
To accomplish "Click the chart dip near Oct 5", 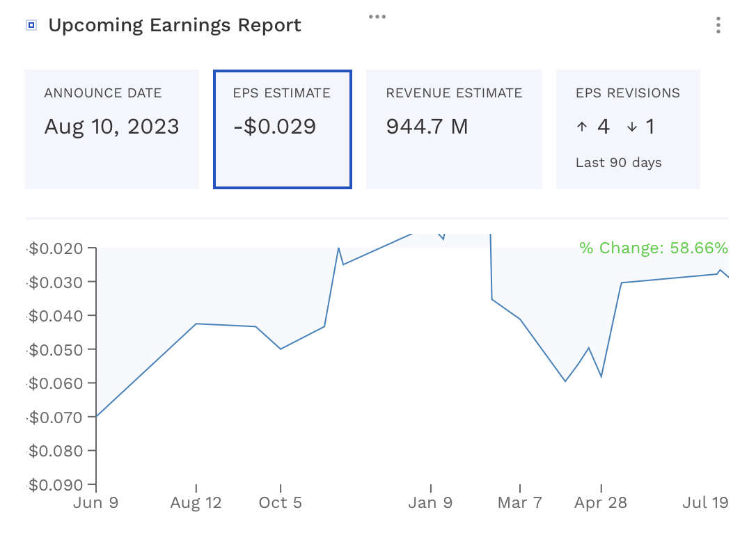I will [281, 347].
